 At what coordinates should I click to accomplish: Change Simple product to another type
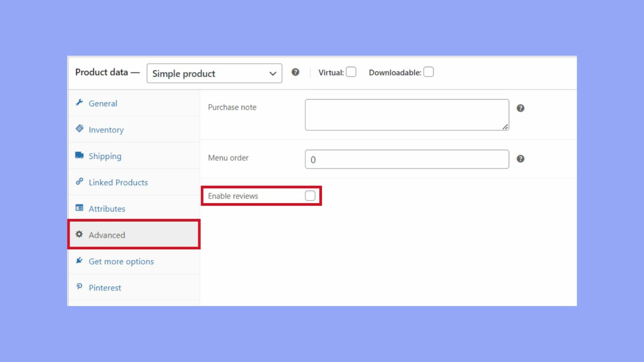[214, 73]
